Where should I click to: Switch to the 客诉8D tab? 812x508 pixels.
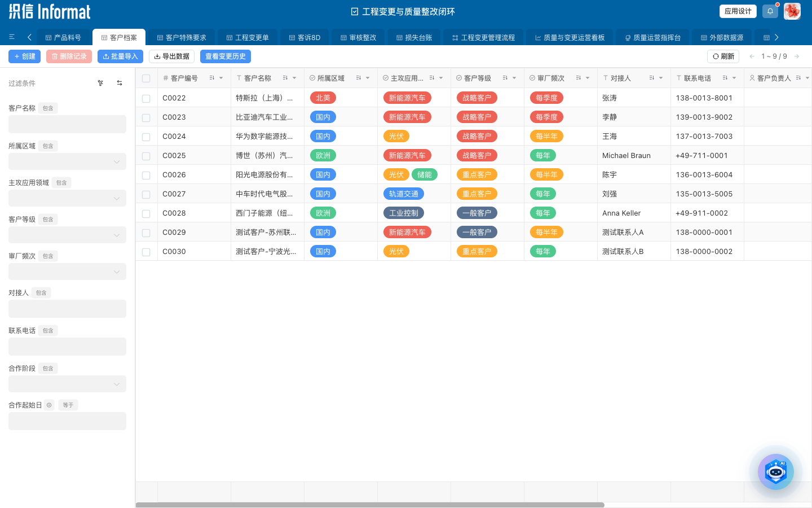304,37
